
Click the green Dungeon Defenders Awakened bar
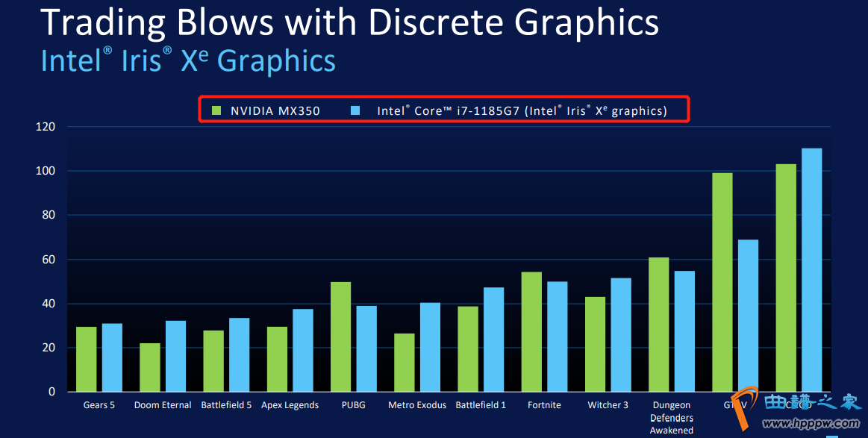(658, 325)
